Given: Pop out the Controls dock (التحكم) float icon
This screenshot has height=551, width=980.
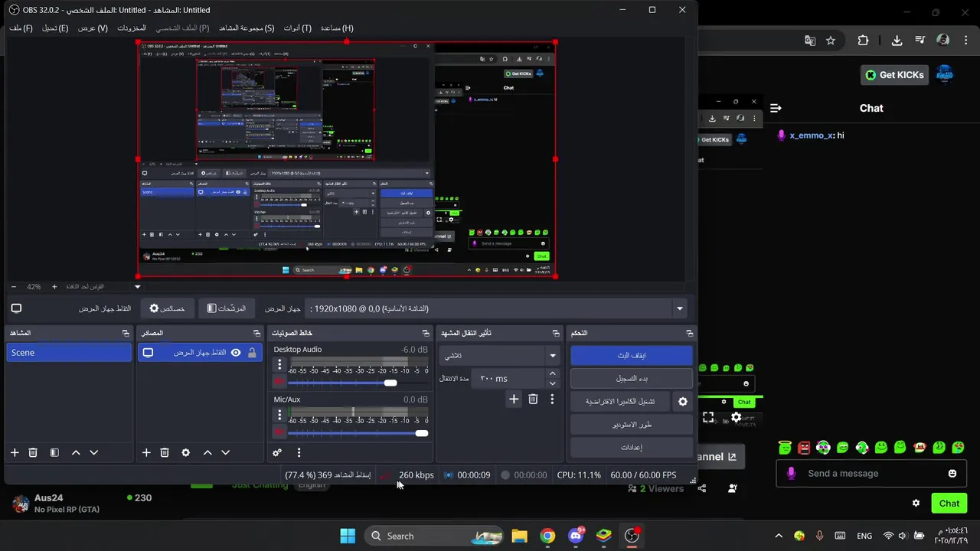Looking at the screenshot, I should [689, 333].
